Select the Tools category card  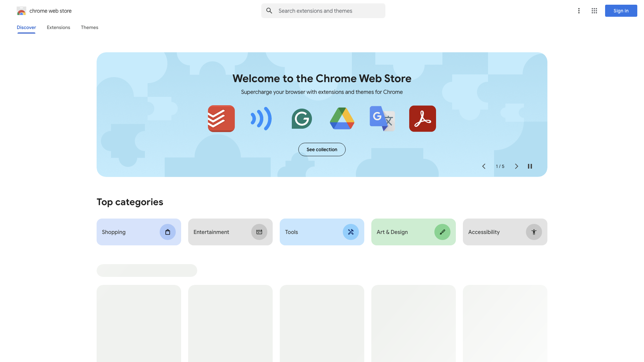click(322, 232)
